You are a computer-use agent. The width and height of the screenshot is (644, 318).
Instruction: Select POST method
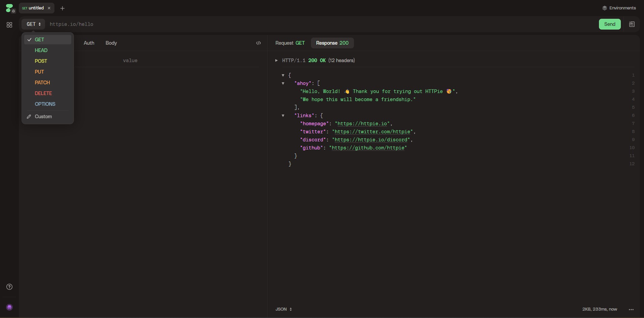tap(48, 61)
